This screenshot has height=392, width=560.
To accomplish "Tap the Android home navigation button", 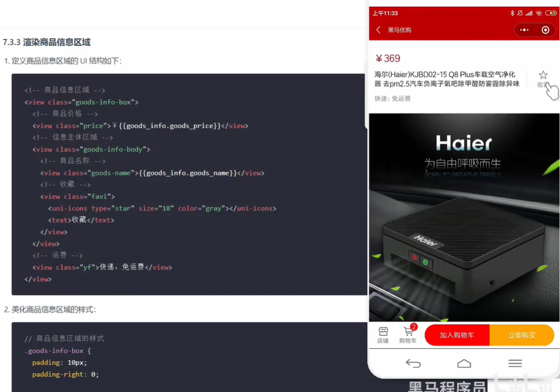I will pyautogui.click(x=464, y=364).
